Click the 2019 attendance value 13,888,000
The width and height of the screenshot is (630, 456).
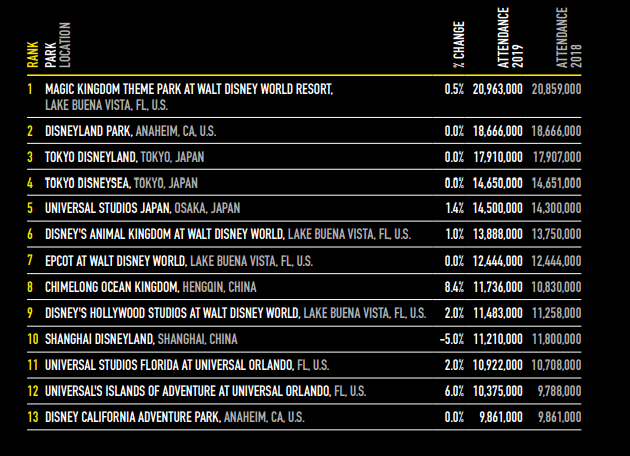498,234
